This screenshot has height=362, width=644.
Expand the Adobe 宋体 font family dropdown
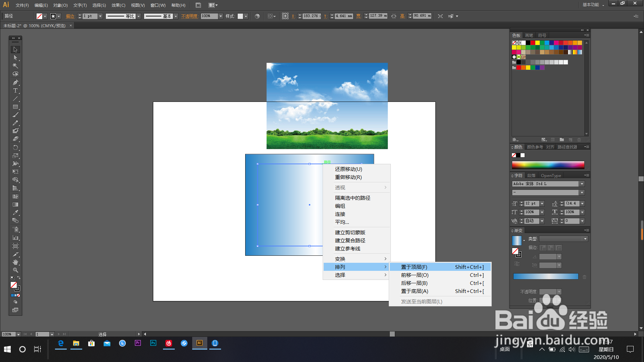(582, 184)
